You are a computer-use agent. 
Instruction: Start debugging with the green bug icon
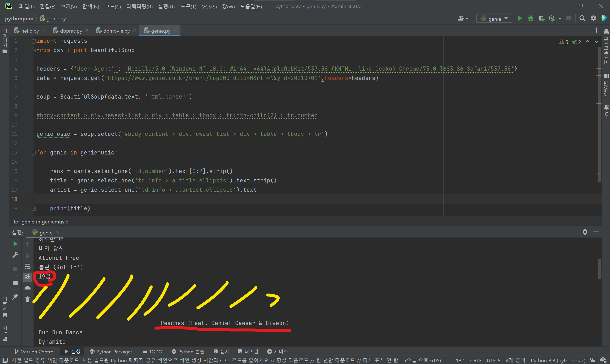click(530, 18)
